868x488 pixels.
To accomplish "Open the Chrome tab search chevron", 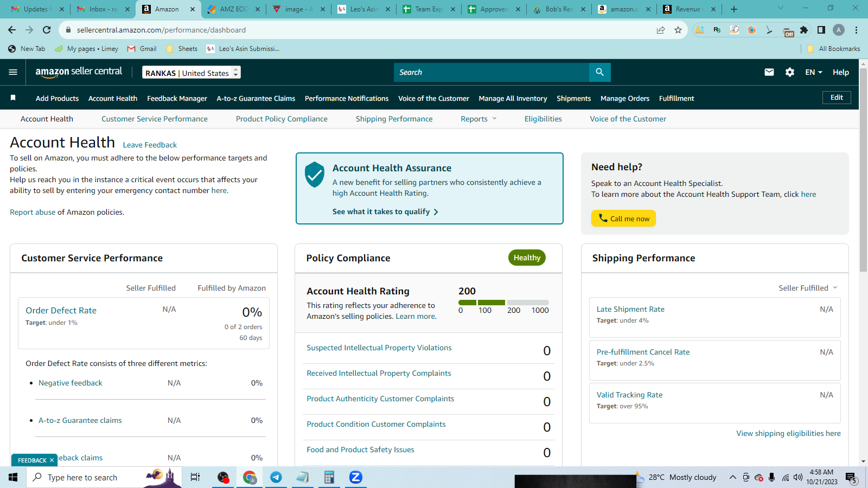I will [781, 8].
